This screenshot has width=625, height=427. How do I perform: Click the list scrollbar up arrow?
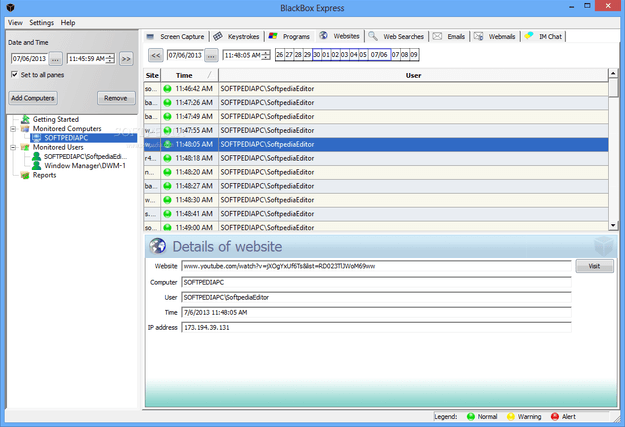click(x=613, y=73)
